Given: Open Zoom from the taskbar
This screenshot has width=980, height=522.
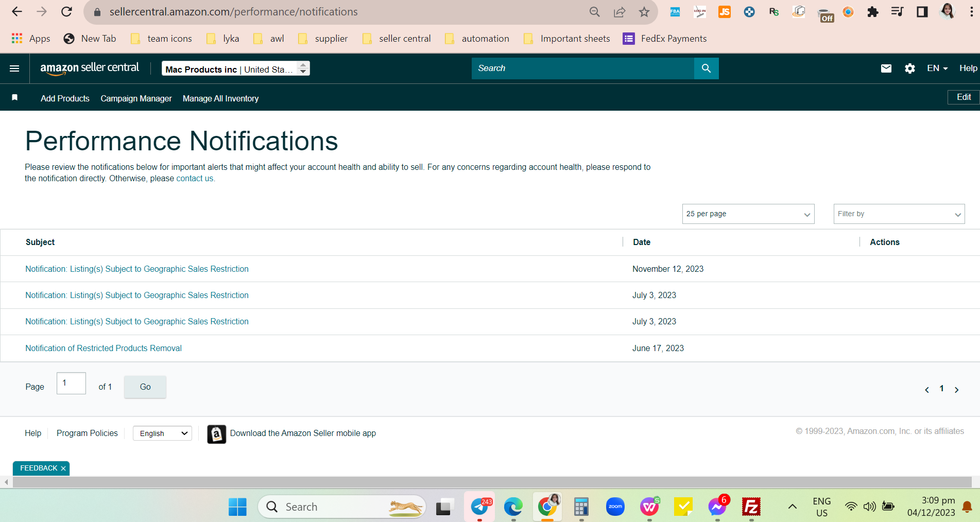Looking at the screenshot, I should point(615,507).
